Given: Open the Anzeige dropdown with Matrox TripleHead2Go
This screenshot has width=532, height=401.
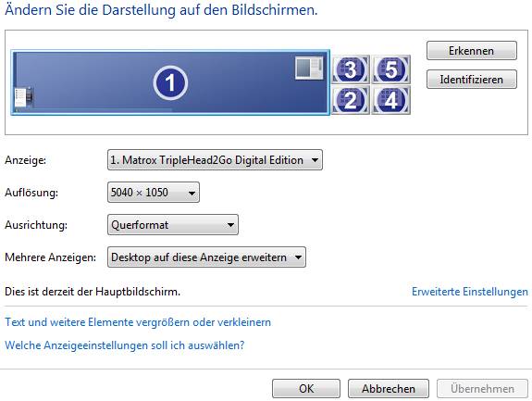Looking at the screenshot, I should coord(215,159).
